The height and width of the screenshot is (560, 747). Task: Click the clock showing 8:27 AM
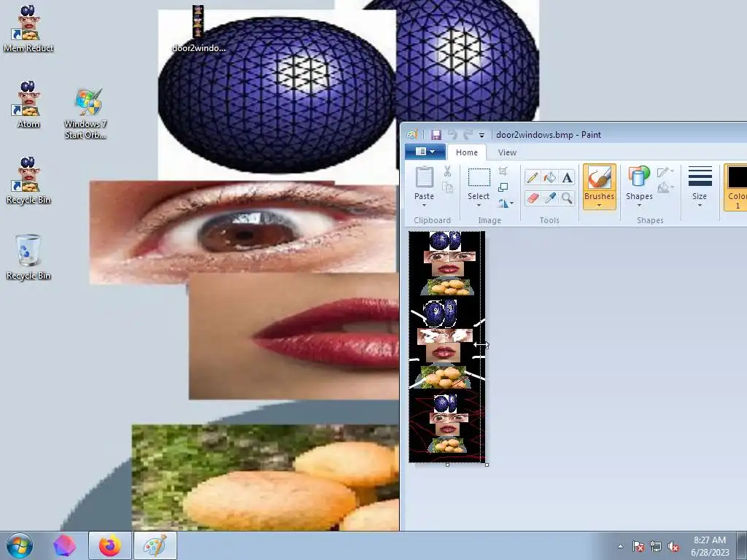tap(710, 540)
